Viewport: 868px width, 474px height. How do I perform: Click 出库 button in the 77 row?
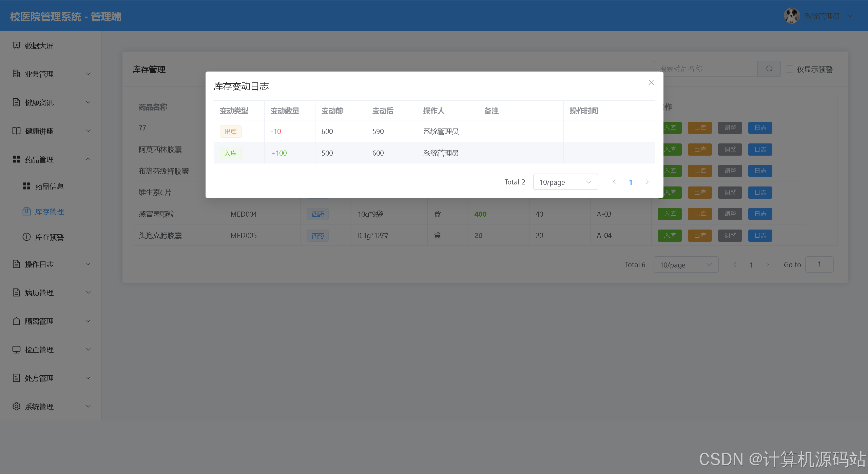point(700,128)
